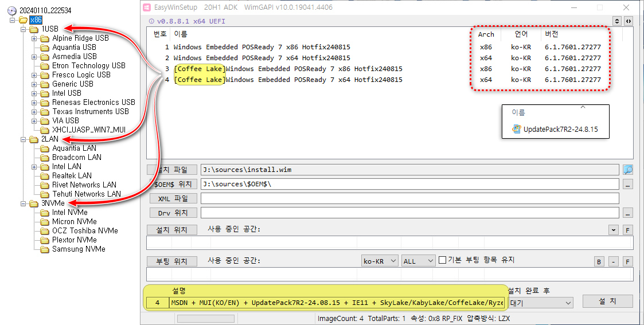Click the VIA USB folder icon
644x325 pixels.
point(45,121)
